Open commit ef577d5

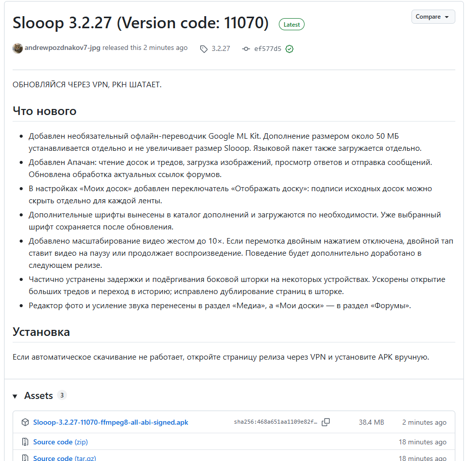coord(268,48)
